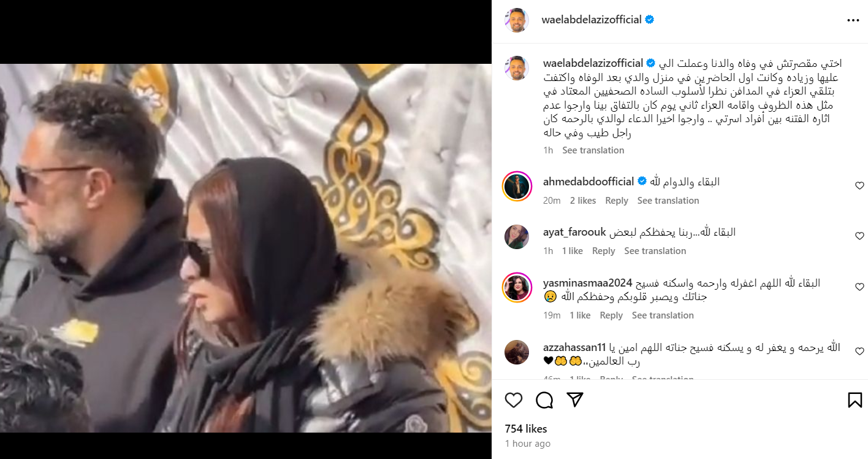Click the funeral video to play or pause

246,249
